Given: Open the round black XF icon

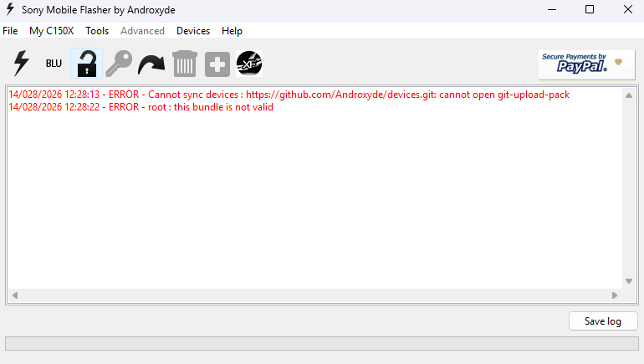Looking at the screenshot, I should pos(249,64).
